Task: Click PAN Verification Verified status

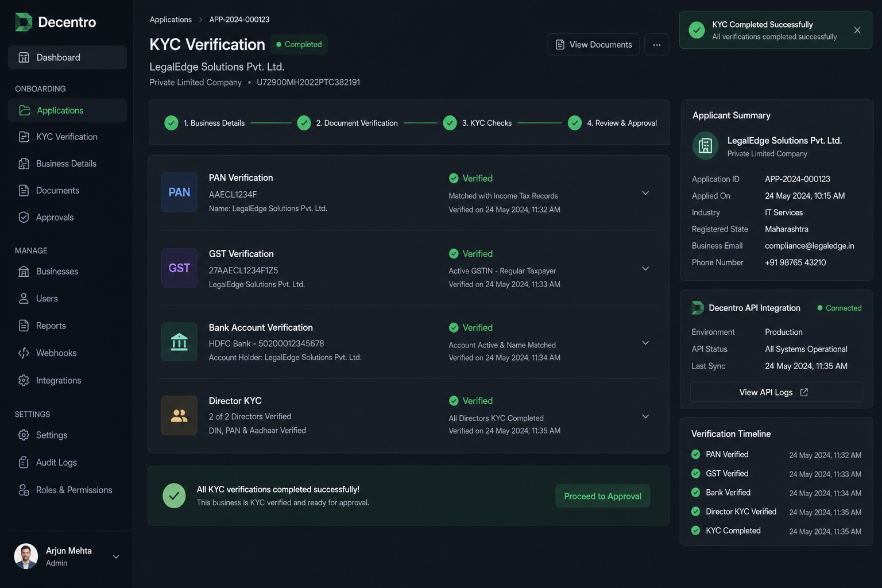Action: (x=471, y=178)
